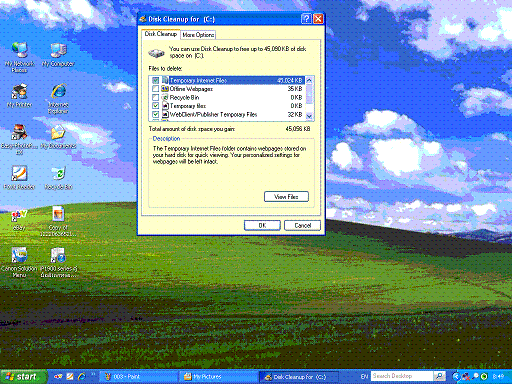Image resolution: width=512 pixels, height=384 pixels.
Task: Switch to the More Options tab
Action: point(198,35)
